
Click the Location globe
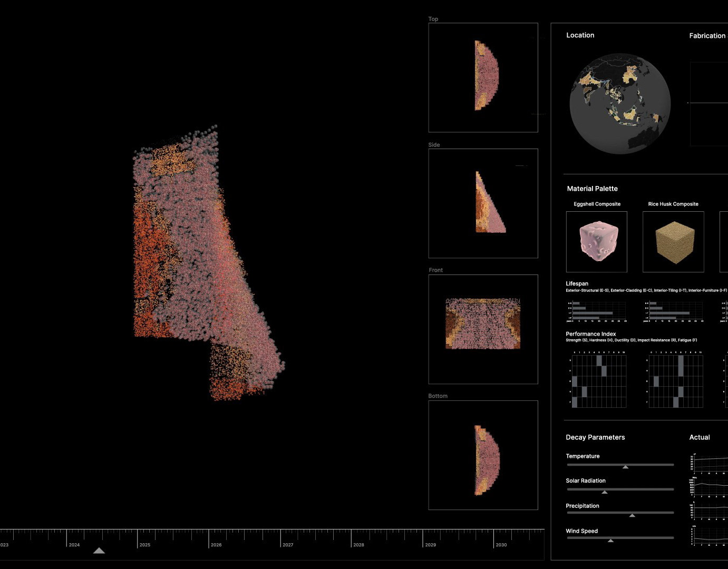pyautogui.click(x=620, y=103)
